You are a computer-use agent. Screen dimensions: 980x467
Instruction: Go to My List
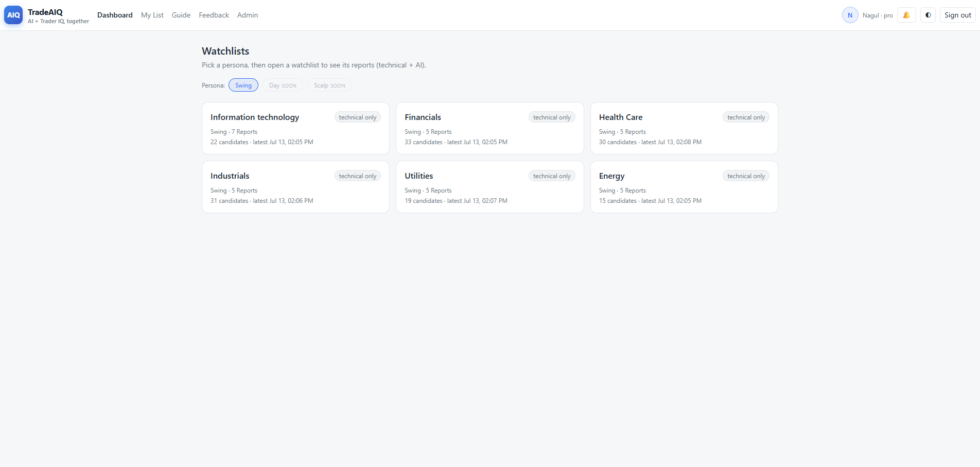[x=152, y=15]
